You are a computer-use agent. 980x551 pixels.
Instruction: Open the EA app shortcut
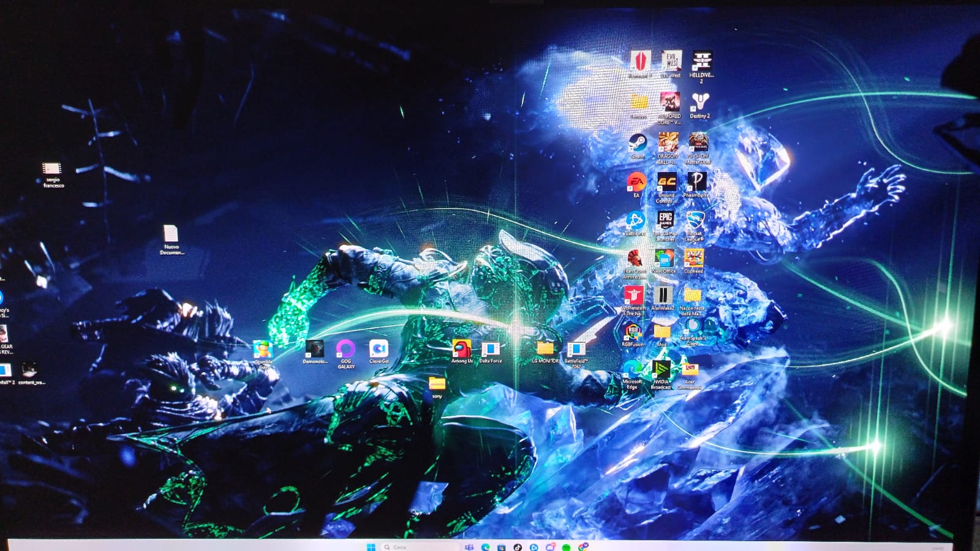pos(636,182)
